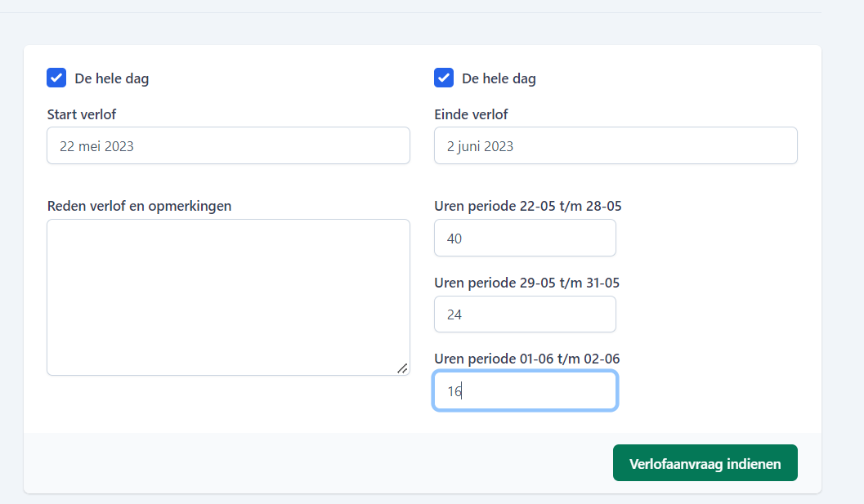This screenshot has width=864, height=504.
Task: Focus the Reden verlof en opmerkingen textarea
Action: pyautogui.click(x=228, y=297)
